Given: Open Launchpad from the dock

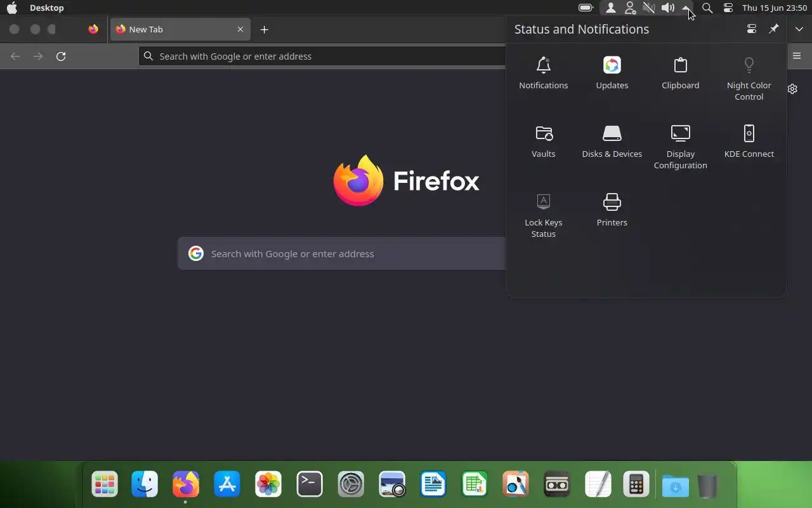Looking at the screenshot, I should click(x=104, y=485).
